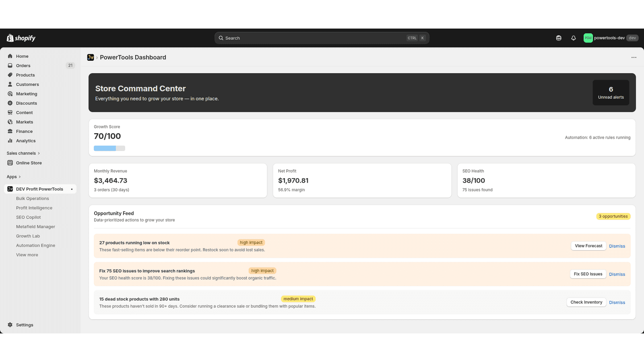This screenshot has width=644, height=362.
Task: Open Automation Engine
Action: tap(35, 245)
